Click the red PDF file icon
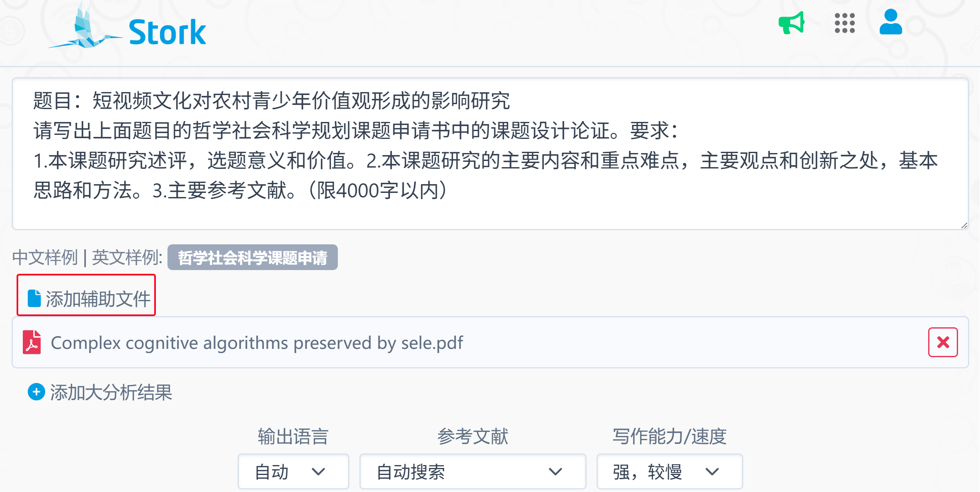Image resolution: width=980 pixels, height=492 pixels. 32,342
